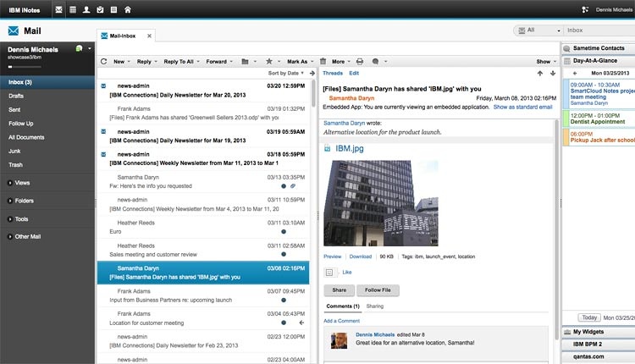The width and height of the screenshot is (635, 364).
Task: Select Inbox (3) folder
Action: pos(47,82)
